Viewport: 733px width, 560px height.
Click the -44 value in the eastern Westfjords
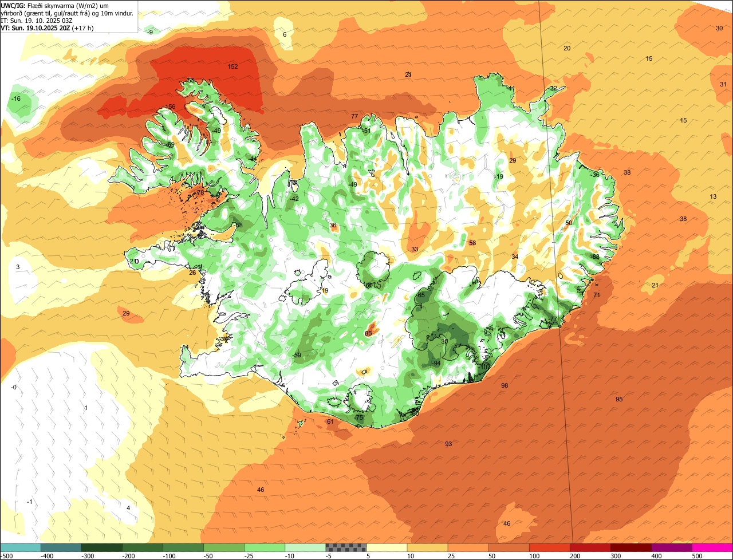point(253,159)
